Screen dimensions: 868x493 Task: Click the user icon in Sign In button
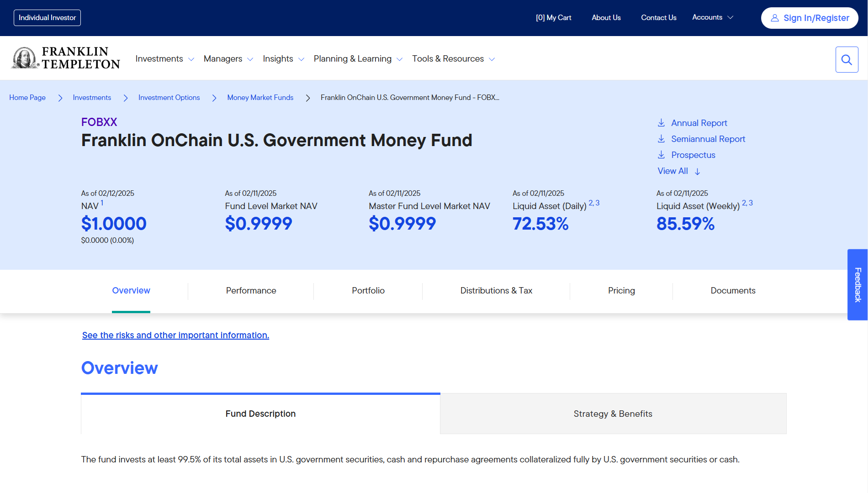(775, 18)
